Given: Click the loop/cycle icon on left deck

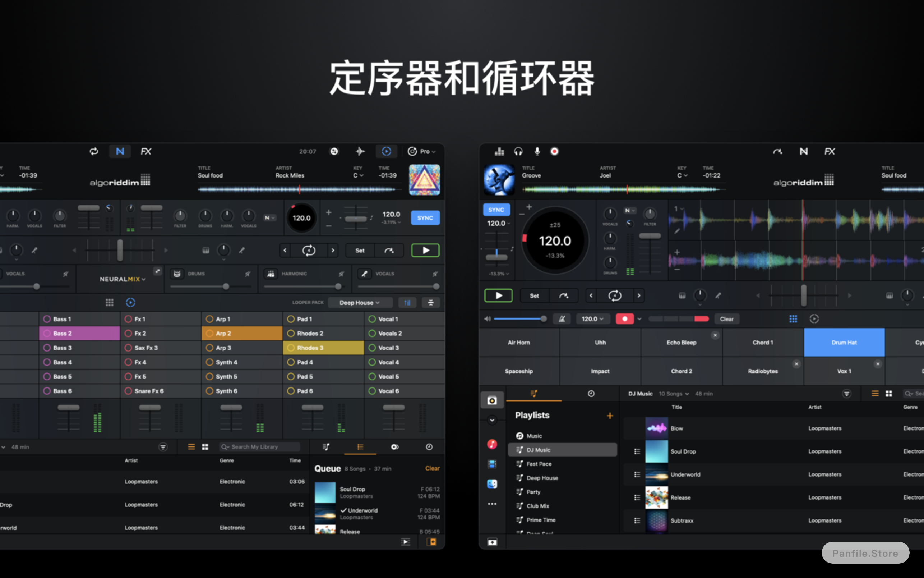Looking at the screenshot, I should [x=309, y=251].
